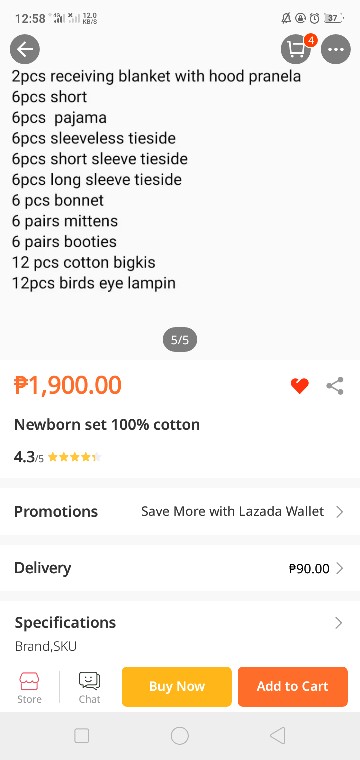Image resolution: width=360 pixels, height=760 pixels.
Task: Tap the Android back triangle button
Action: (x=277, y=736)
